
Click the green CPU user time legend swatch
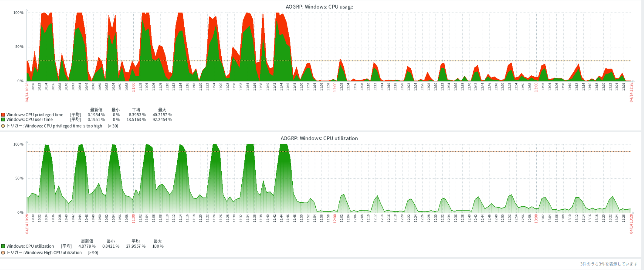3,120
